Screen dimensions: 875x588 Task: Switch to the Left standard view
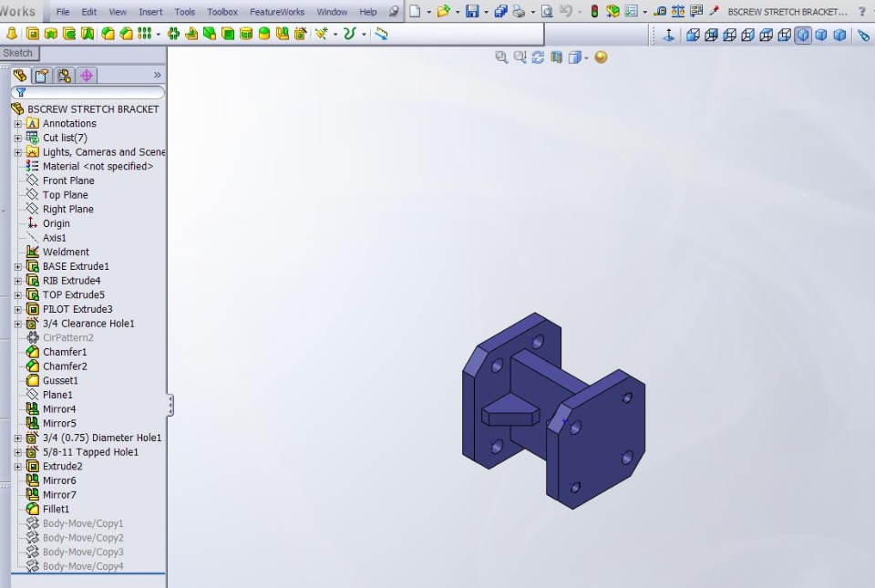tap(730, 36)
